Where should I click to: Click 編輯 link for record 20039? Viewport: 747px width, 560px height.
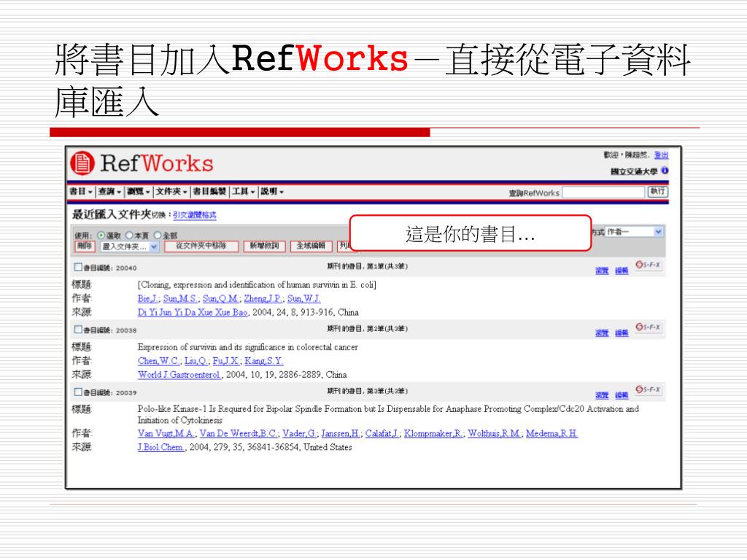[x=622, y=395]
